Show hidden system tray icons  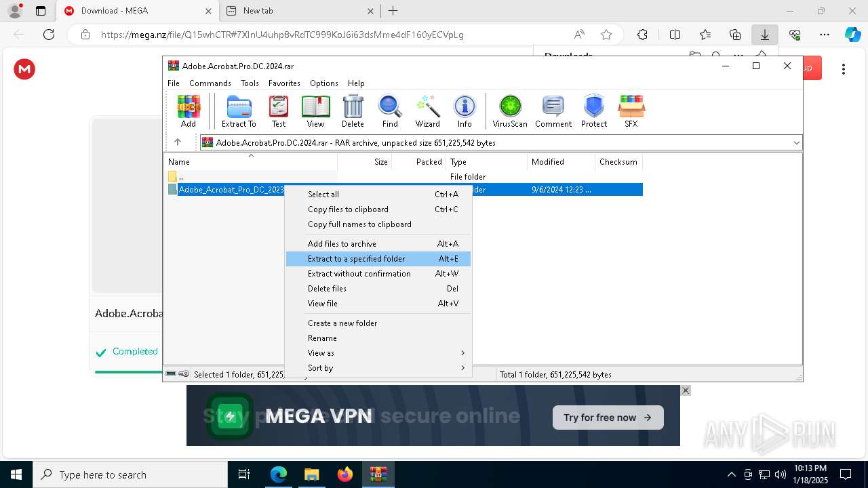tap(731, 474)
